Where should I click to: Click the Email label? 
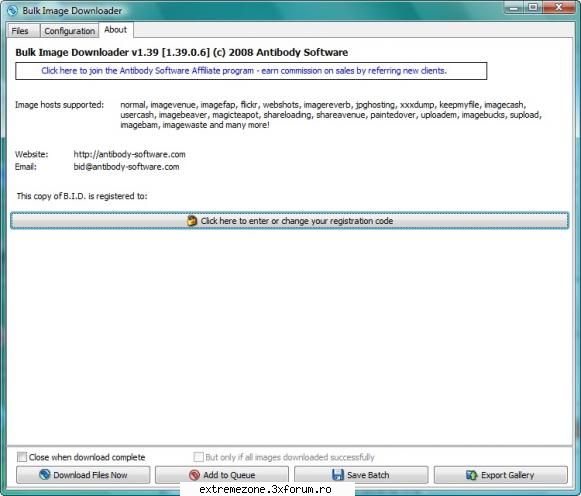(x=26, y=167)
